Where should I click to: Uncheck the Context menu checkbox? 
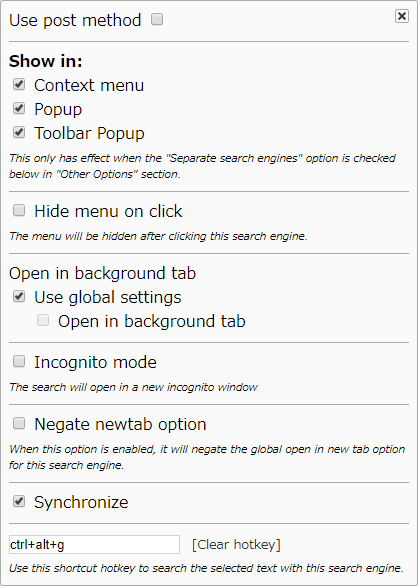point(19,84)
